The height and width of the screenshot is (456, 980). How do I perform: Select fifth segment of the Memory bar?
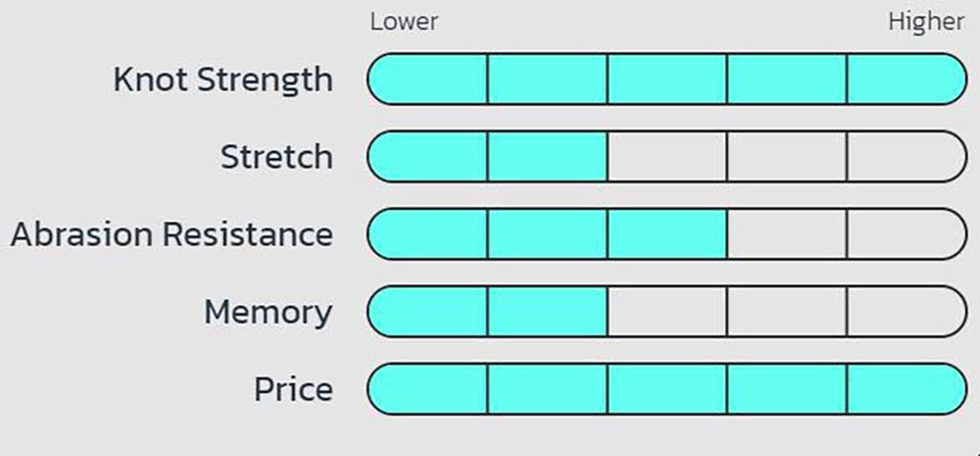(x=906, y=312)
